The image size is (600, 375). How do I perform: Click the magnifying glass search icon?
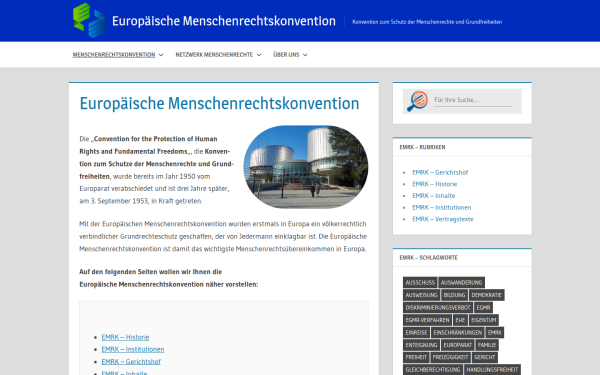click(x=417, y=101)
